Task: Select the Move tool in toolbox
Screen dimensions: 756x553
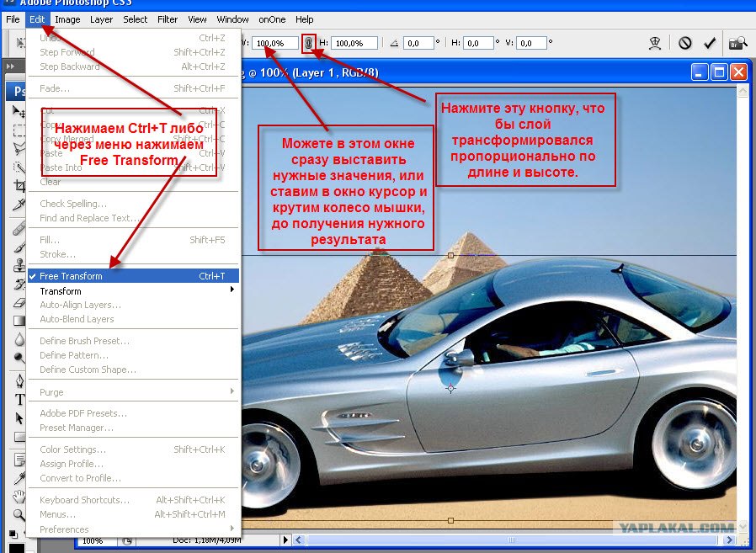Action: 19,112
